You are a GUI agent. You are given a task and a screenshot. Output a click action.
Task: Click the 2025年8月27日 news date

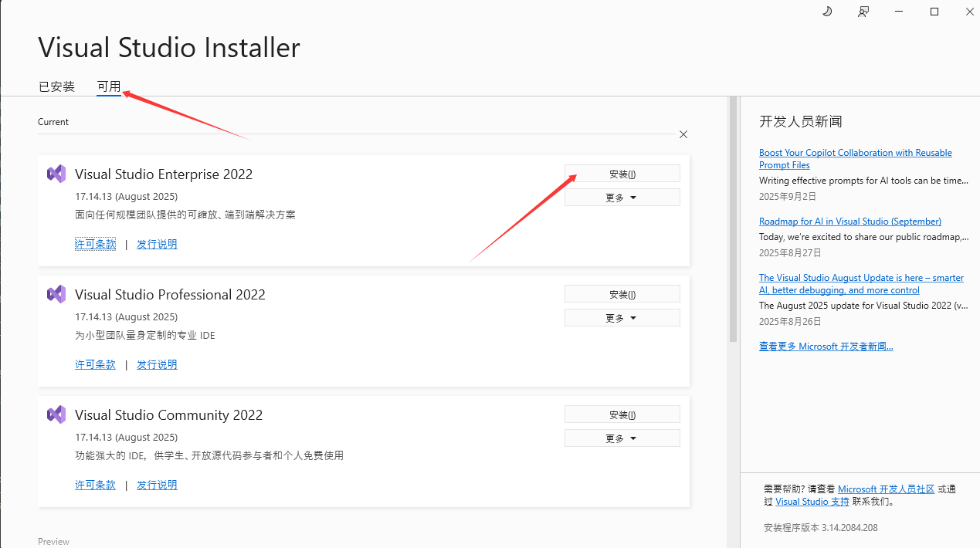click(x=790, y=253)
